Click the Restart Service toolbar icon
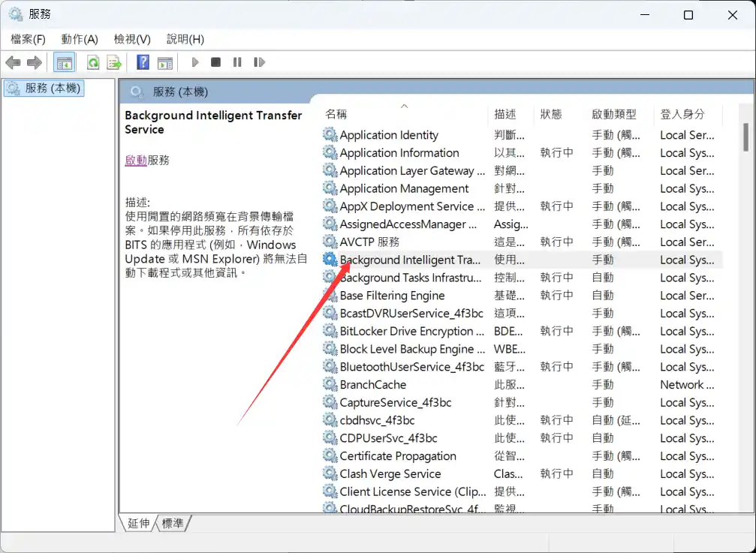756x553 pixels. 259,62
